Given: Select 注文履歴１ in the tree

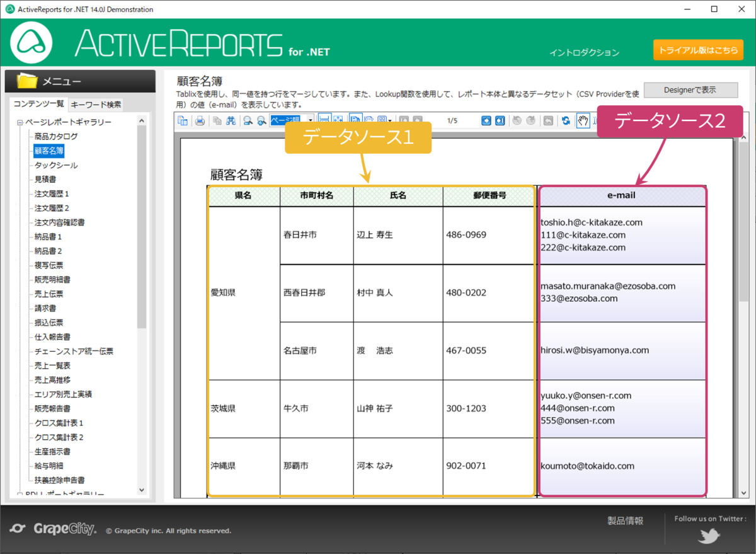Looking at the screenshot, I should coord(52,194).
